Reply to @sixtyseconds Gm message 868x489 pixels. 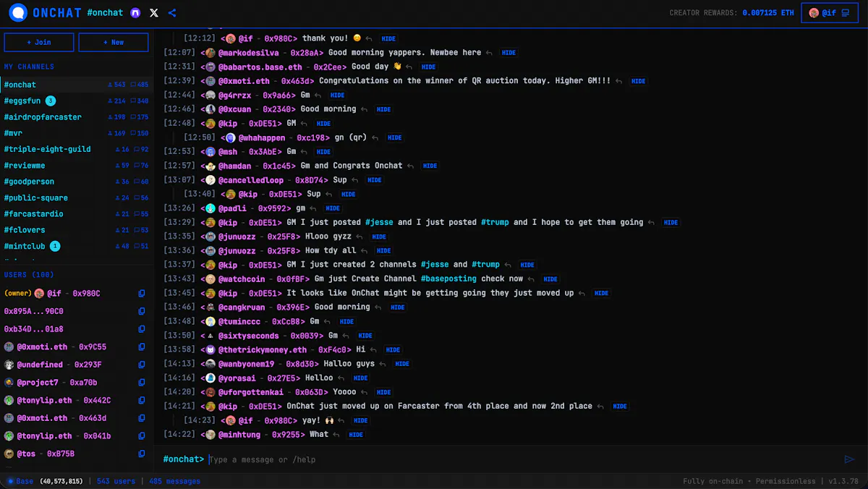point(346,336)
